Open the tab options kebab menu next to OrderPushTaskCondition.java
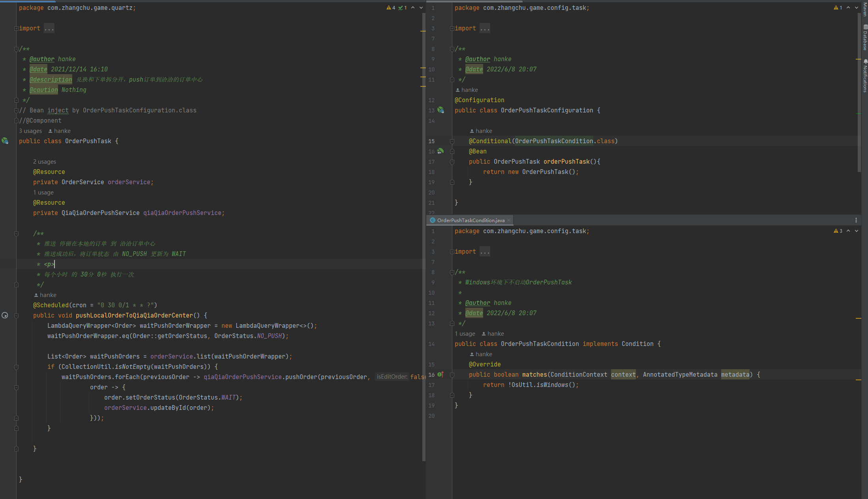The width and height of the screenshot is (868, 499). 856,220
